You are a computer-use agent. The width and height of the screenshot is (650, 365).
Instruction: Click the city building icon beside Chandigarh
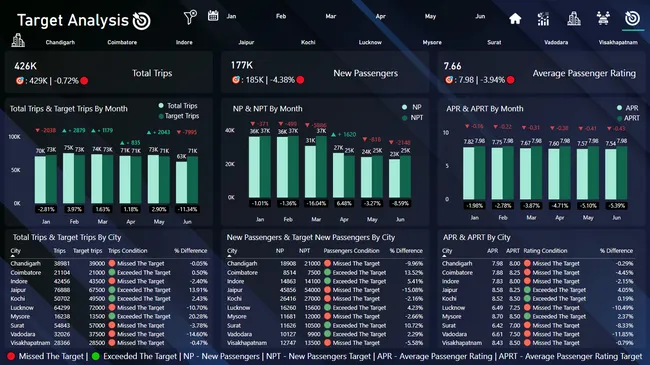coord(18,40)
